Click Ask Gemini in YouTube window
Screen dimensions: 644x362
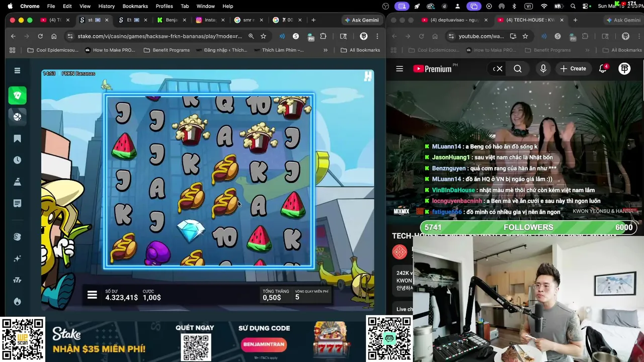623,20
